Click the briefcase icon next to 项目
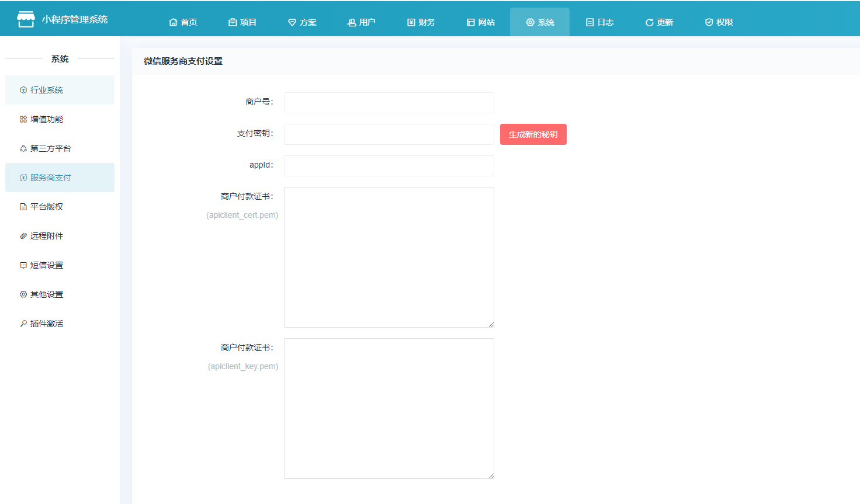The width and height of the screenshot is (860, 504). (x=233, y=22)
